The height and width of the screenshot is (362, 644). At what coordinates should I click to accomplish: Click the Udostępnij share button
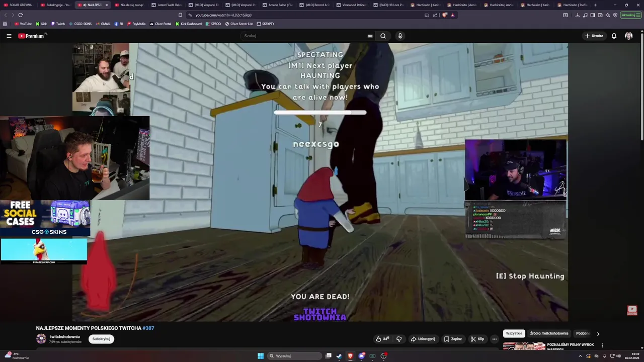[x=423, y=339]
